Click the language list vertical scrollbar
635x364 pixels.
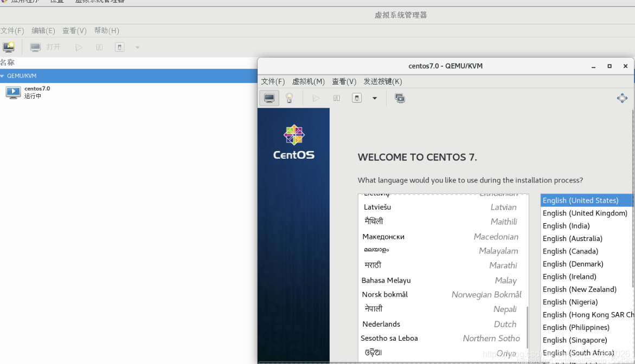[527, 327]
